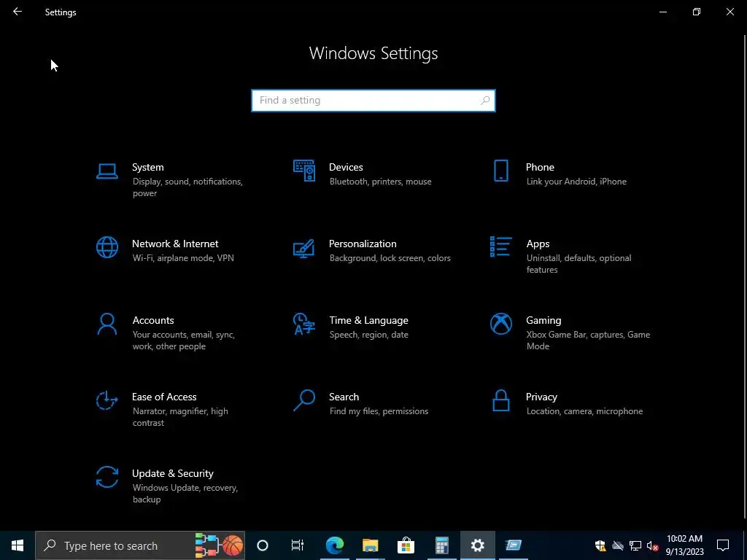The width and height of the screenshot is (747, 560).
Task: Click the Ease of Access heading
Action: [x=164, y=397]
